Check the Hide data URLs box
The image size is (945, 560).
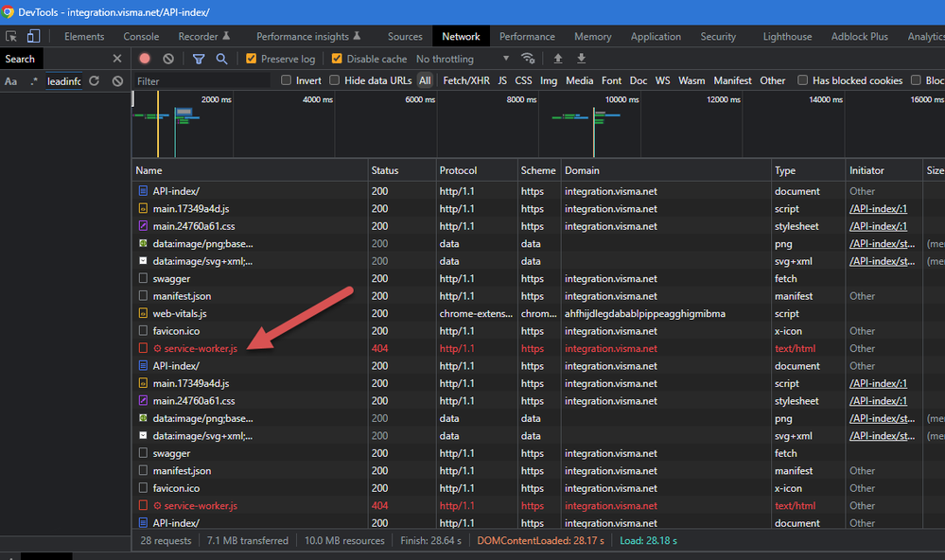tap(335, 80)
